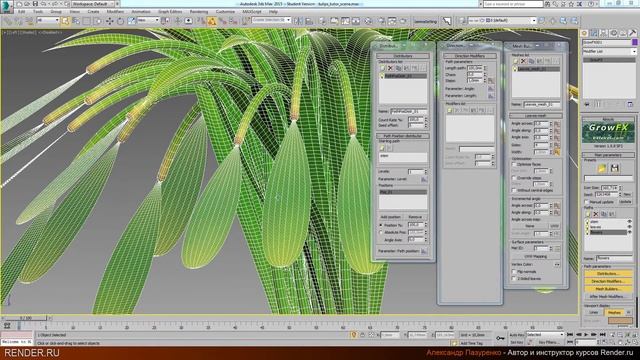The width and height of the screenshot is (640, 360).
Task: Activate the Select Object tool
Action: click(x=66, y=21)
